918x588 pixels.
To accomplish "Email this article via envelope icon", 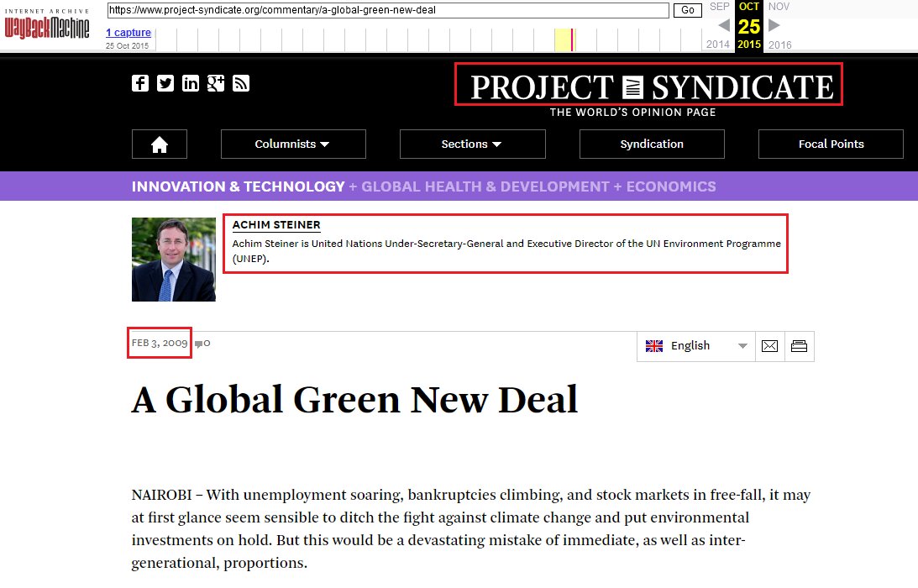I will (770, 346).
